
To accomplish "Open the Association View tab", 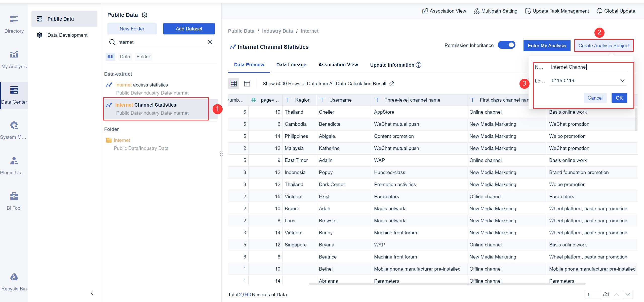I will [338, 65].
